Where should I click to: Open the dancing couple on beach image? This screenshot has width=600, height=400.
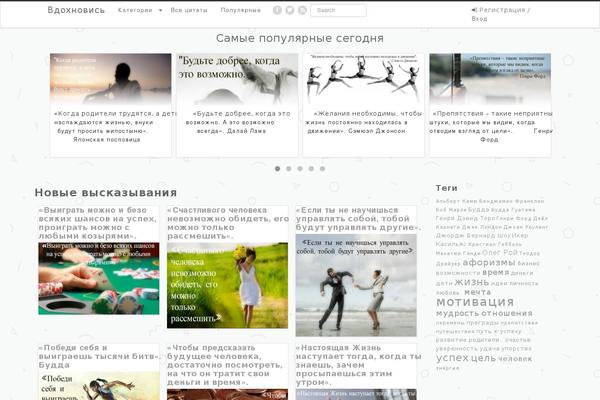pyautogui.click(x=356, y=286)
